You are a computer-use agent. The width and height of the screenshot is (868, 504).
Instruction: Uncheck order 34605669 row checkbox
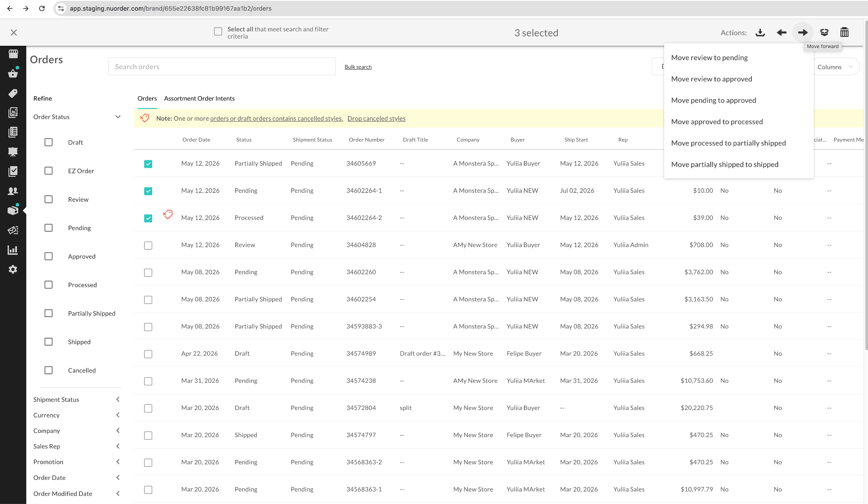[148, 164]
